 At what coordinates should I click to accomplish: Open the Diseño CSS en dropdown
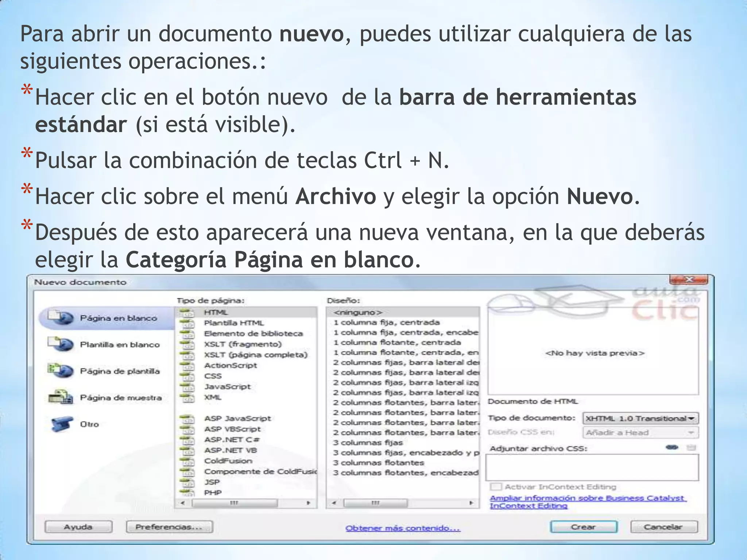tap(640, 433)
